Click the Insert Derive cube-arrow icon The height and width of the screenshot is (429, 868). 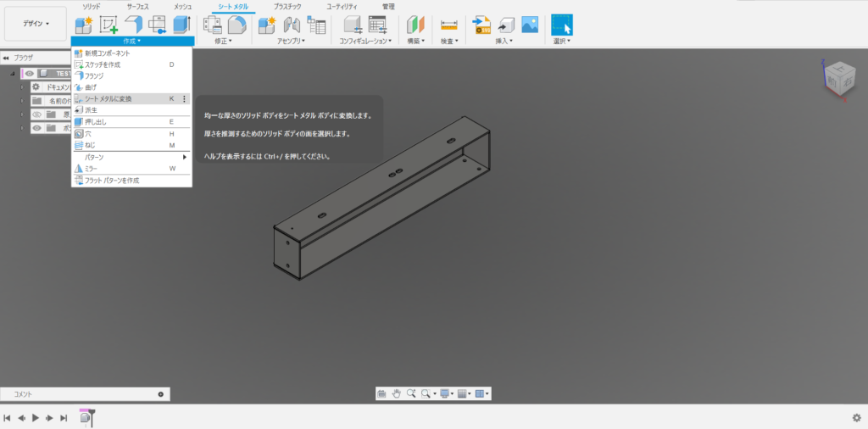[506, 25]
